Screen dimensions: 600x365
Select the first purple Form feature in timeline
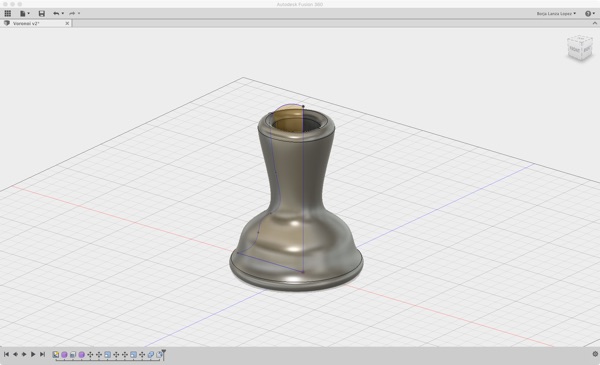(x=64, y=355)
